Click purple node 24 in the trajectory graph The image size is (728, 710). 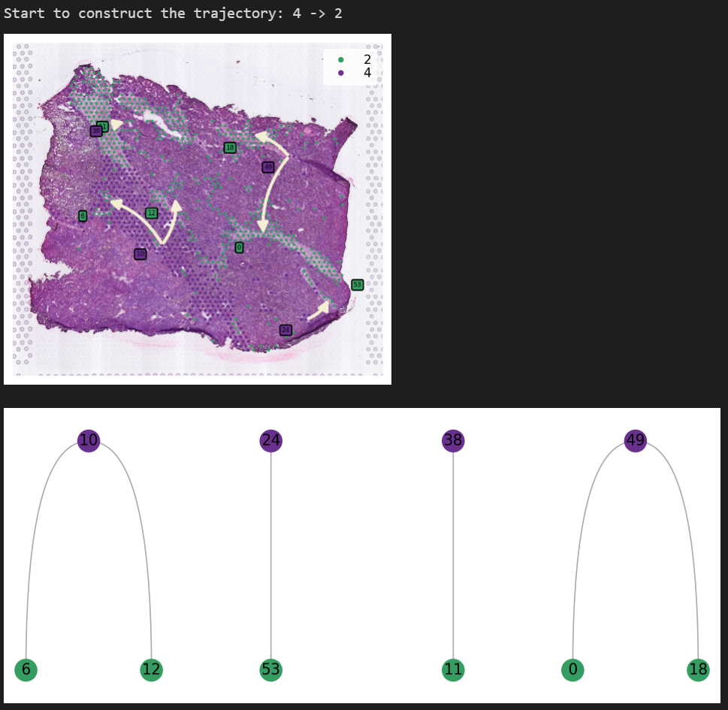270,441
